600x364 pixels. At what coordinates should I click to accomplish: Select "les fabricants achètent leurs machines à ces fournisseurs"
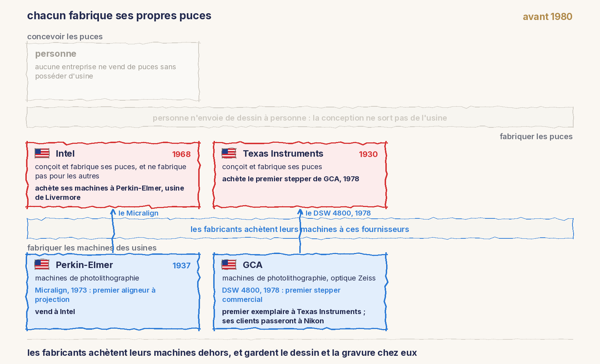[x=300, y=229]
